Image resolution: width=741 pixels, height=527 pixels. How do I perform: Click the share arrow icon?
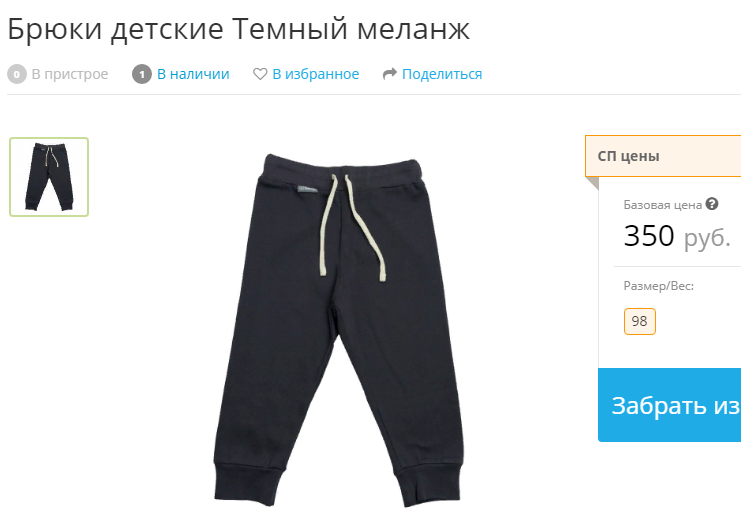coord(389,74)
